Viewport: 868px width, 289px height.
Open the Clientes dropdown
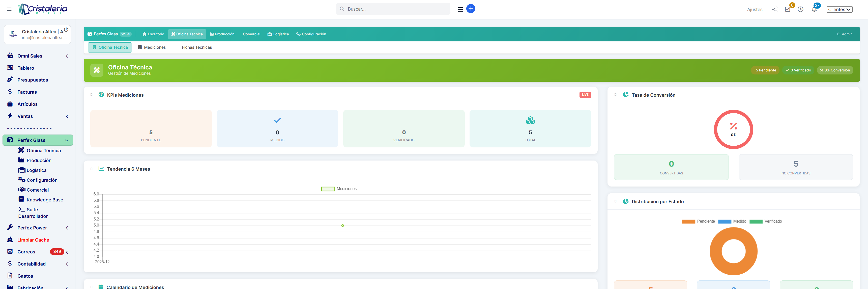(x=839, y=9)
